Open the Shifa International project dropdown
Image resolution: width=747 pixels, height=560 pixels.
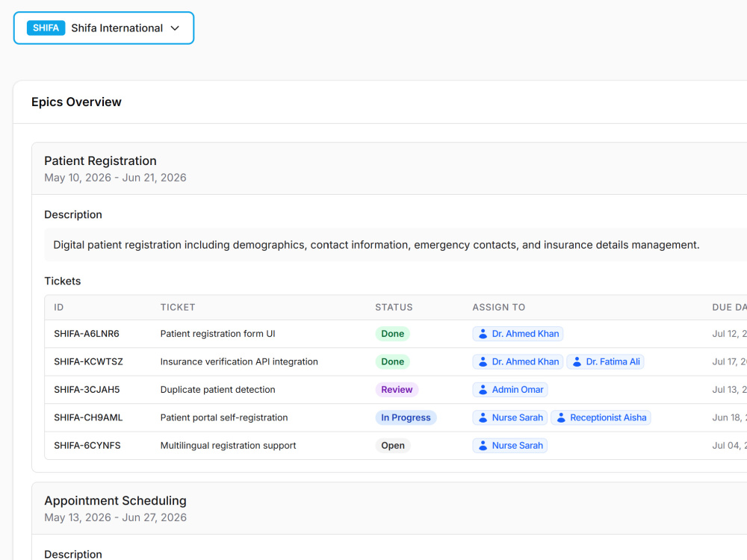point(103,28)
